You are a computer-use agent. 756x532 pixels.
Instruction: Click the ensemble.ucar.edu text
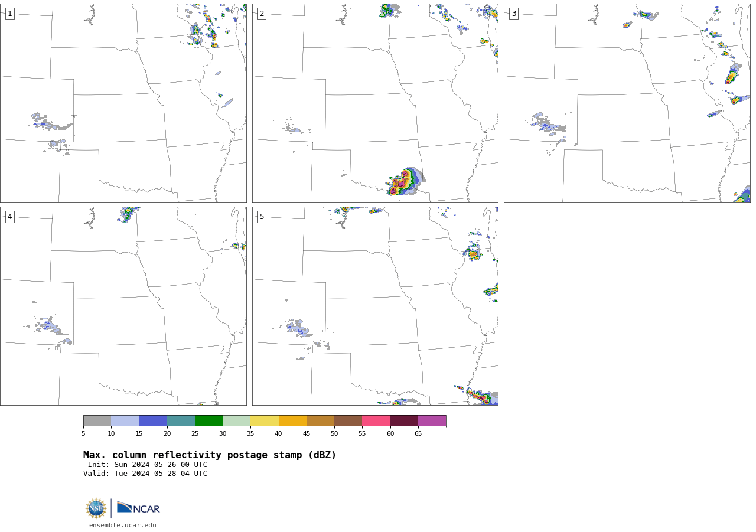click(123, 525)
